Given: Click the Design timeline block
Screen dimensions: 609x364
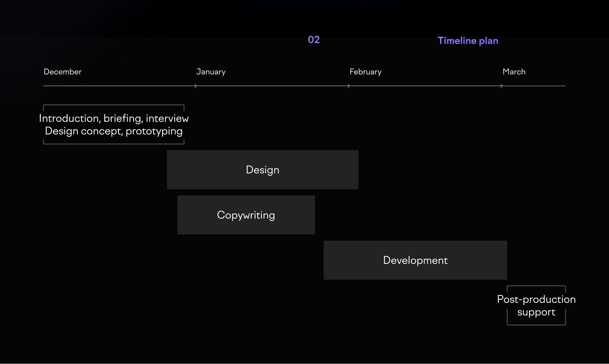Looking at the screenshot, I should click(x=262, y=170).
